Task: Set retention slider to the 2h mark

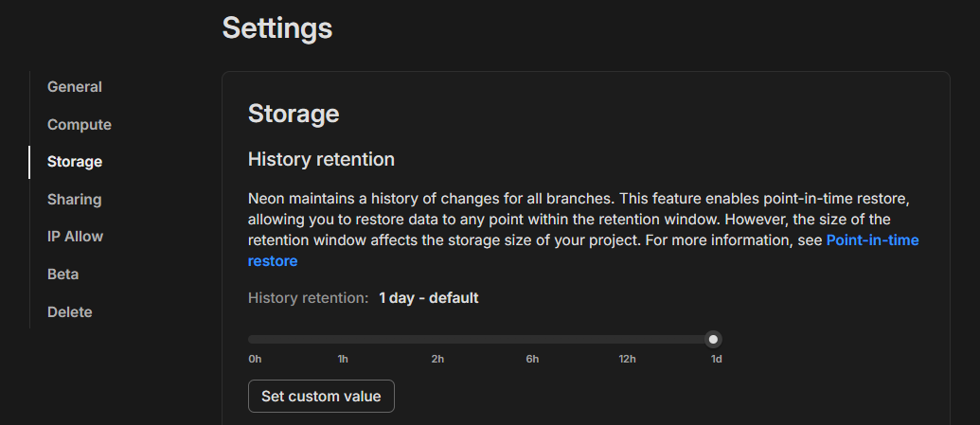Action: click(437, 339)
